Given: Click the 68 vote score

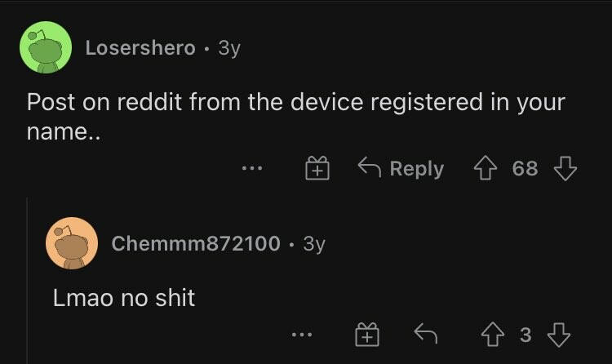Looking at the screenshot, I should [526, 168].
